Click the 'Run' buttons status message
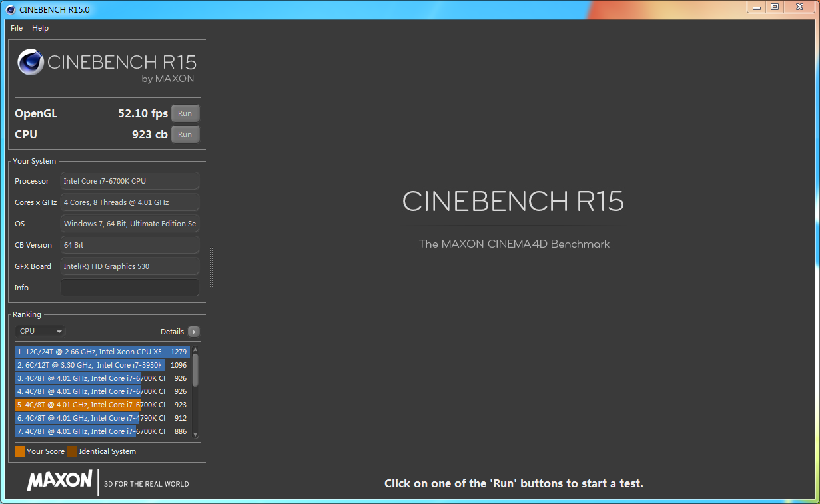The width and height of the screenshot is (820, 504). pyautogui.click(x=514, y=483)
